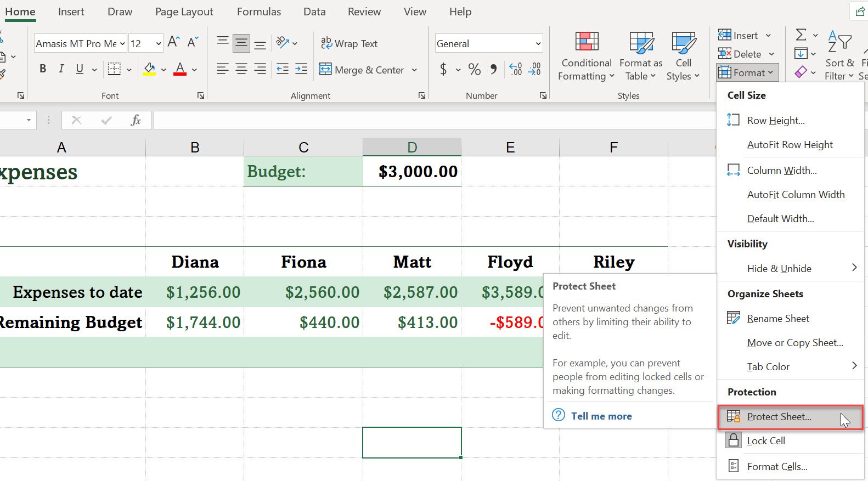Increase indent
The height and width of the screenshot is (481, 868).
(301, 69)
